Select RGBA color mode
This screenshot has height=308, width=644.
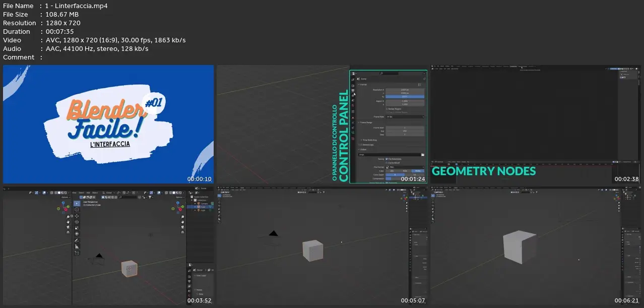point(418,171)
